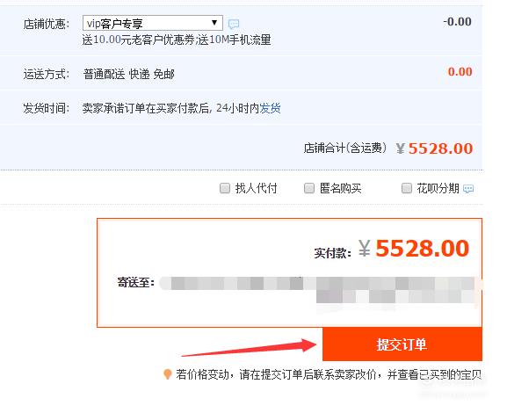Click the yen symbol beside actual payment

pyautogui.click(x=365, y=249)
